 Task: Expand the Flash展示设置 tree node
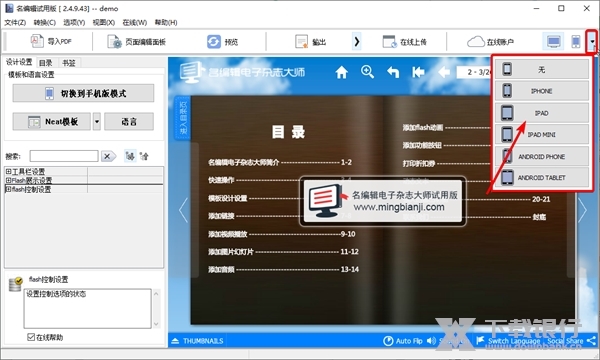[x=8, y=180]
